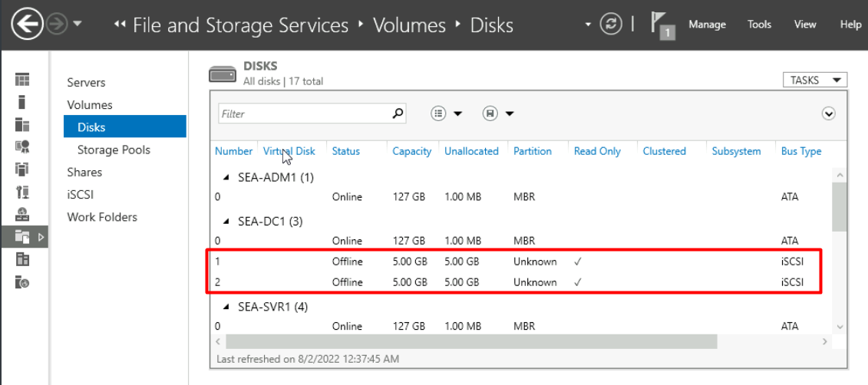Click File and Storage Services breadcrumb
This screenshot has height=385, width=868.
[241, 25]
